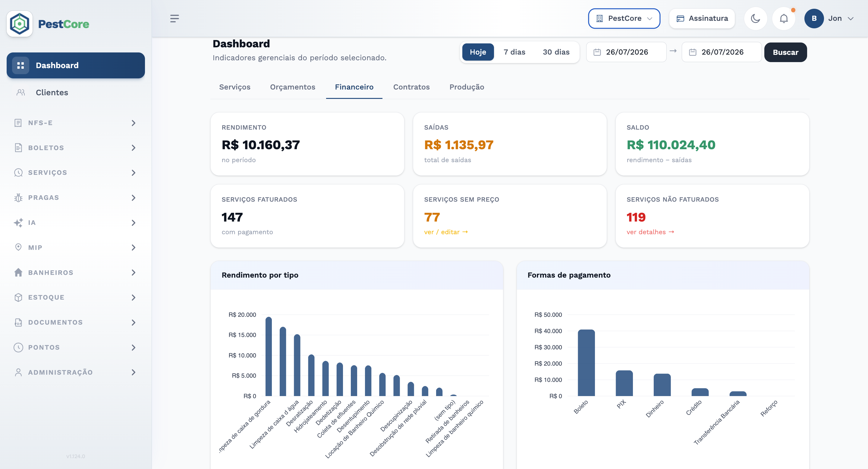Open the Jon user menu chevron
Image resolution: width=868 pixels, height=469 pixels.
851,18
